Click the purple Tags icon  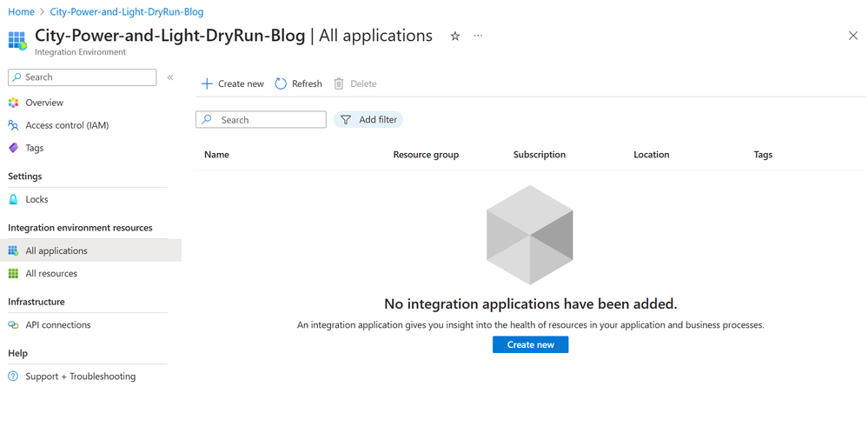[13, 148]
